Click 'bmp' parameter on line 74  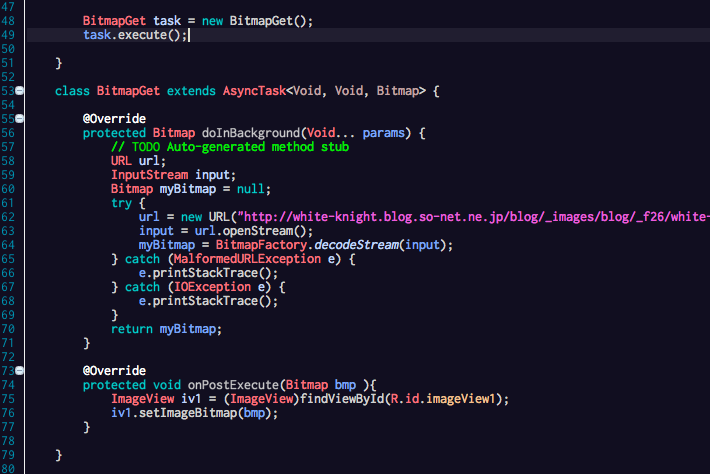(345, 385)
